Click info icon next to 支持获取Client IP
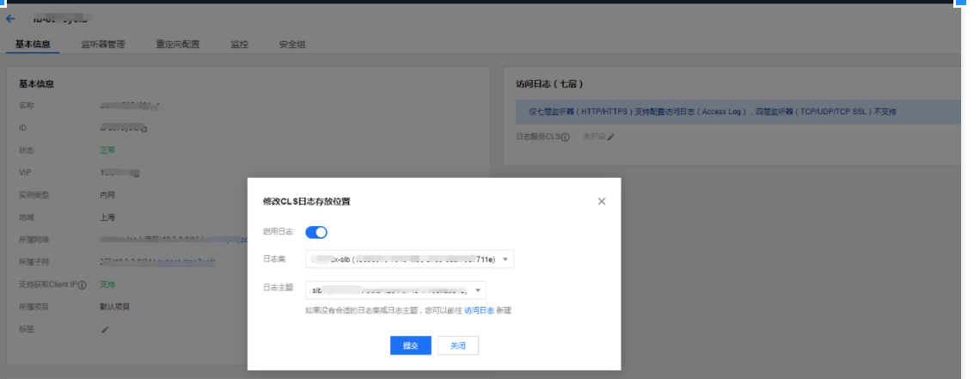Screen dimensions: 980x379 tap(83, 284)
